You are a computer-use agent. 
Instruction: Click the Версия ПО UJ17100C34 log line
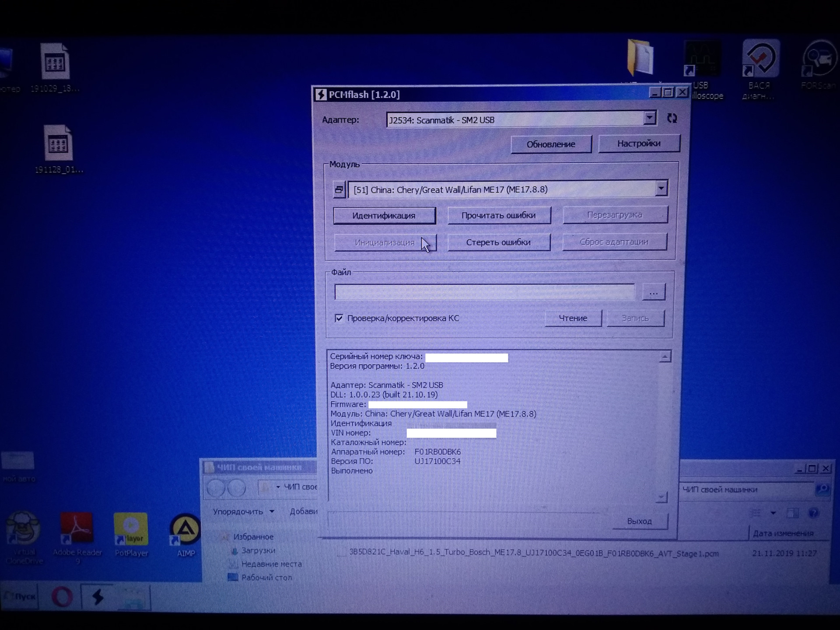(395, 461)
